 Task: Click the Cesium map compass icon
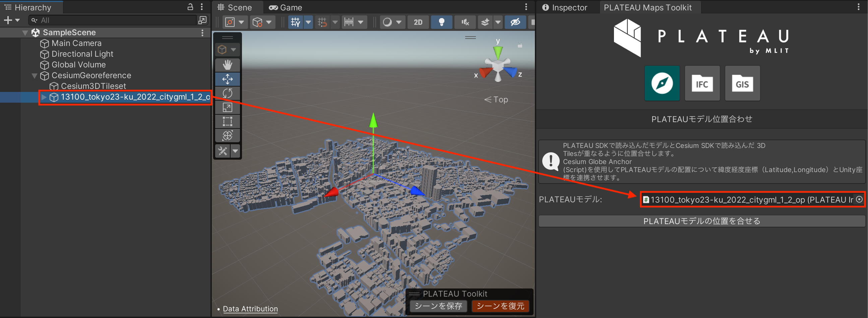[x=662, y=83]
